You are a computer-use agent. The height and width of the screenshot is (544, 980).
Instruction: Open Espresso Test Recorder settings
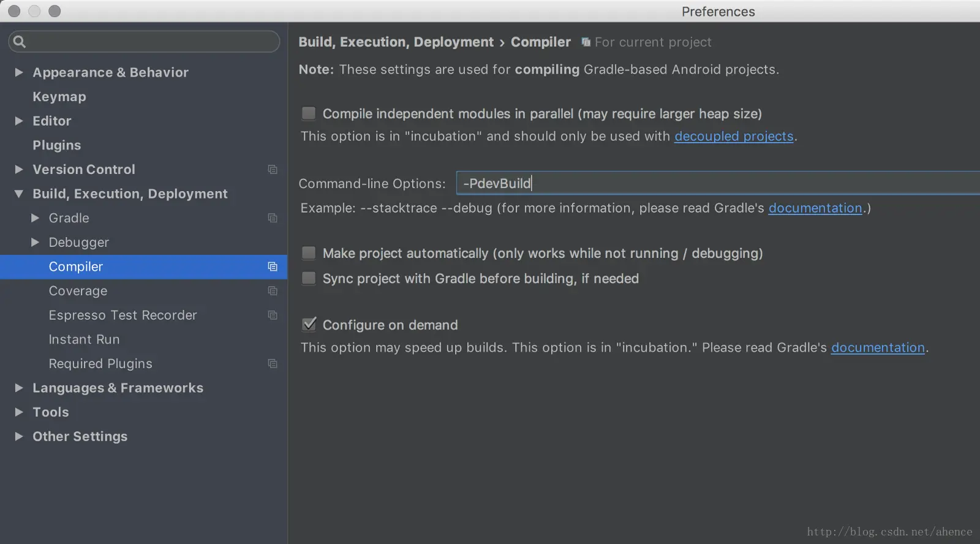pos(123,315)
